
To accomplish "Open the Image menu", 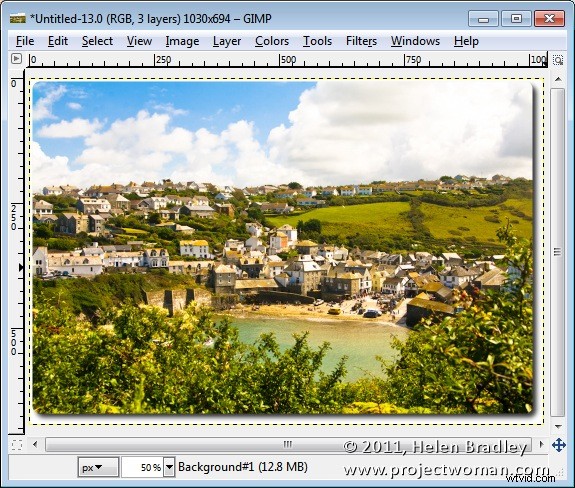I will tap(182, 41).
